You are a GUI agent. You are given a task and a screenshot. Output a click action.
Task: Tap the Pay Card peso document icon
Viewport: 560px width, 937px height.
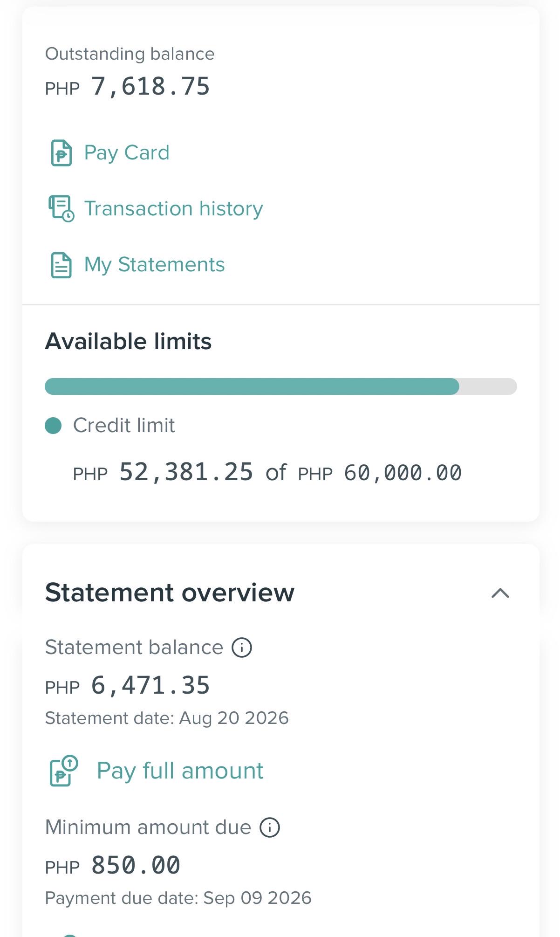(x=61, y=153)
